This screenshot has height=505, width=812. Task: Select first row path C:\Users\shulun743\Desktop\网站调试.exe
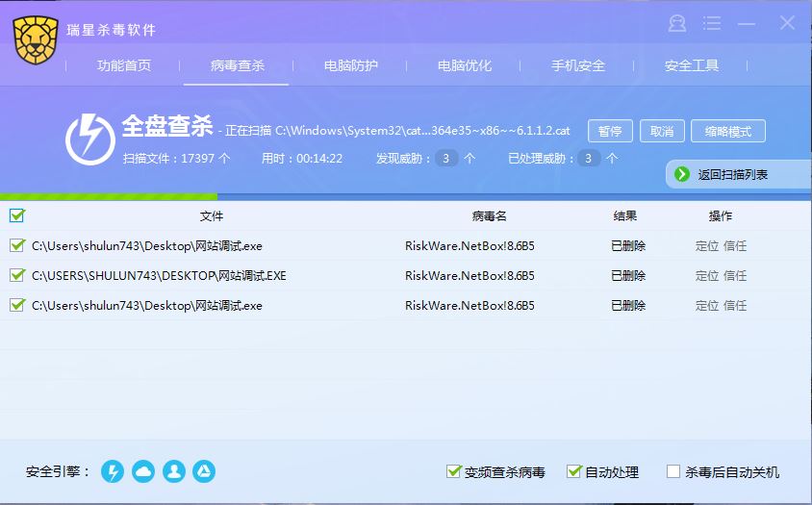[x=147, y=246]
